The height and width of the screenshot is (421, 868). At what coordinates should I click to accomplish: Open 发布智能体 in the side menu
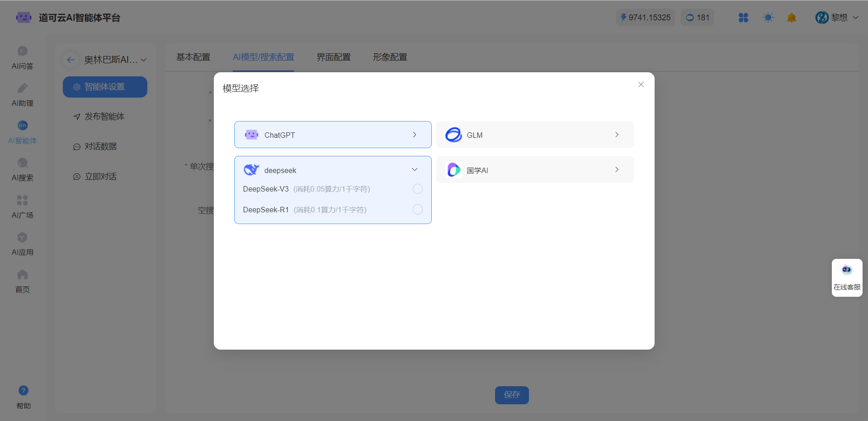point(104,117)
